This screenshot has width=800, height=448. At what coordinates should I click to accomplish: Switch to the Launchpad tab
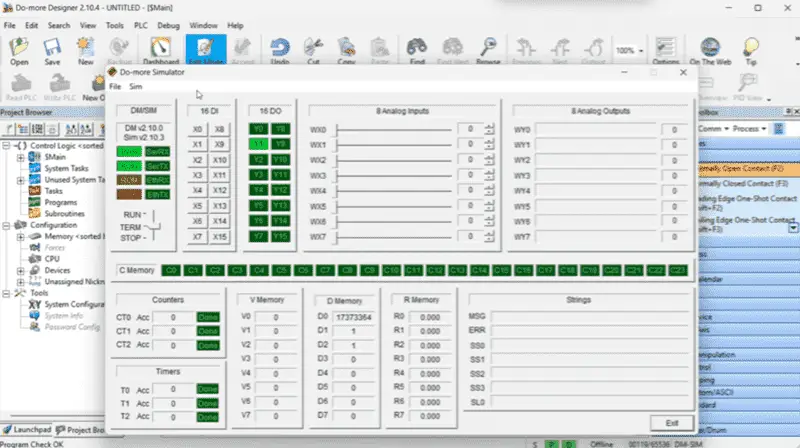pyautogui.click(x=27, y=430)
